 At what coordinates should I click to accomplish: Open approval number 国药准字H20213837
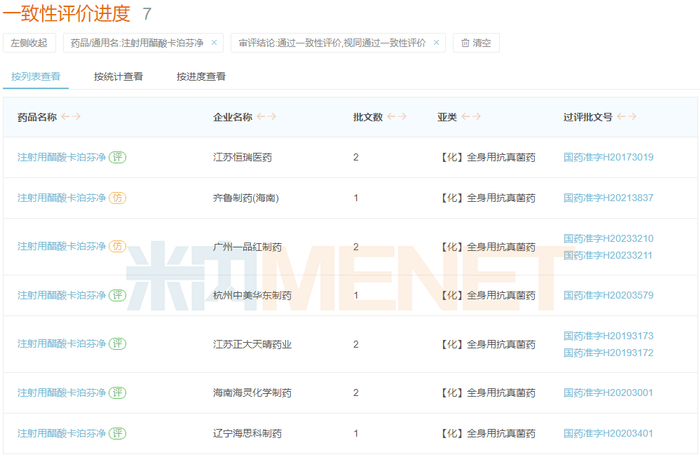[x=608, y=198]
